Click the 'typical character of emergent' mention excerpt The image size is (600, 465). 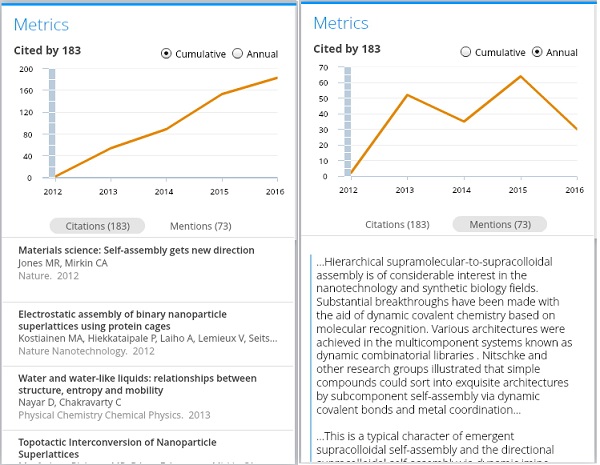[x=435, y=446]
